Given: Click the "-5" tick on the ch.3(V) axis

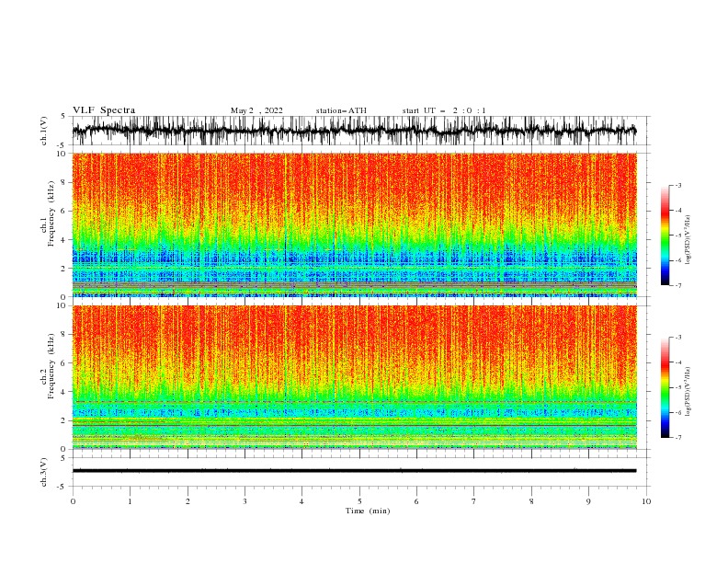Looking at the screenshot, I should point(62,487).
